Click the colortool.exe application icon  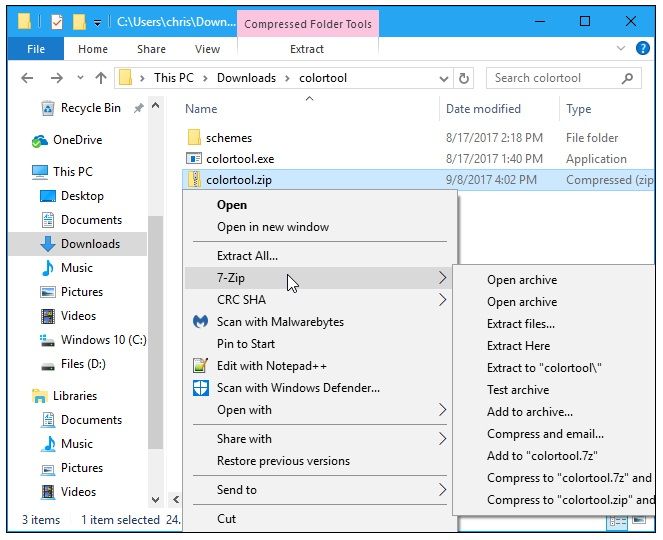point(194,159)
